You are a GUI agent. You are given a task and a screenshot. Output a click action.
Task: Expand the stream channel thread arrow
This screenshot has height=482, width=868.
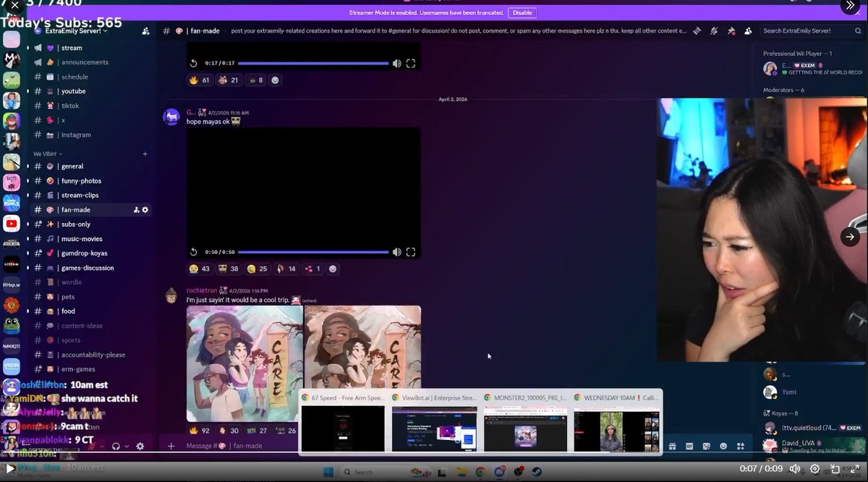pos(27,48)
